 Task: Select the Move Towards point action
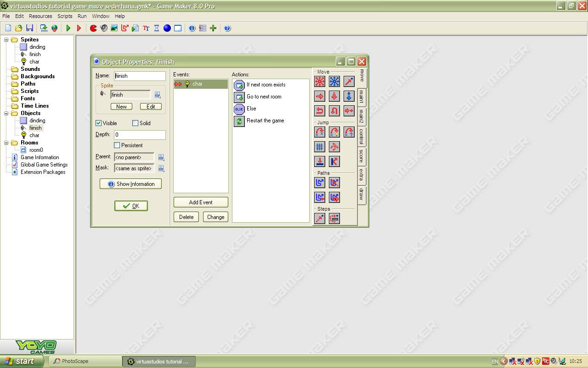pyautogui.click(x=349, y=81)
